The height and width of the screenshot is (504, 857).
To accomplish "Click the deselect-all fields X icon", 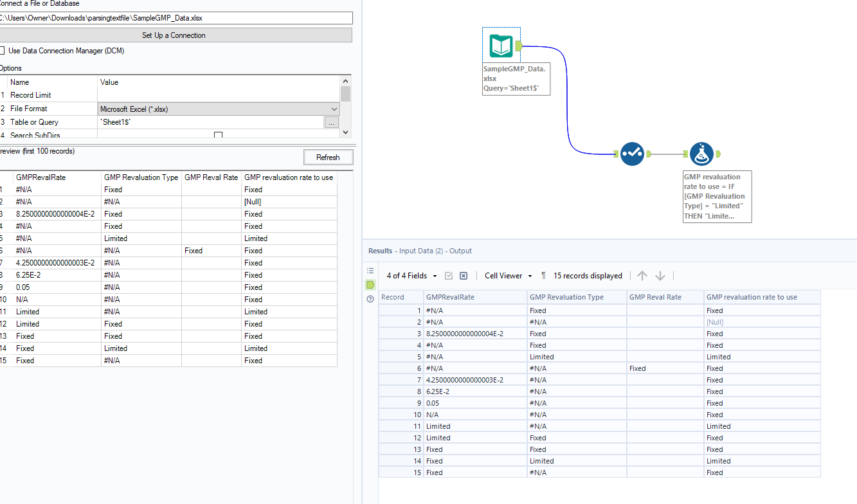I will click(x=464, y=275).
